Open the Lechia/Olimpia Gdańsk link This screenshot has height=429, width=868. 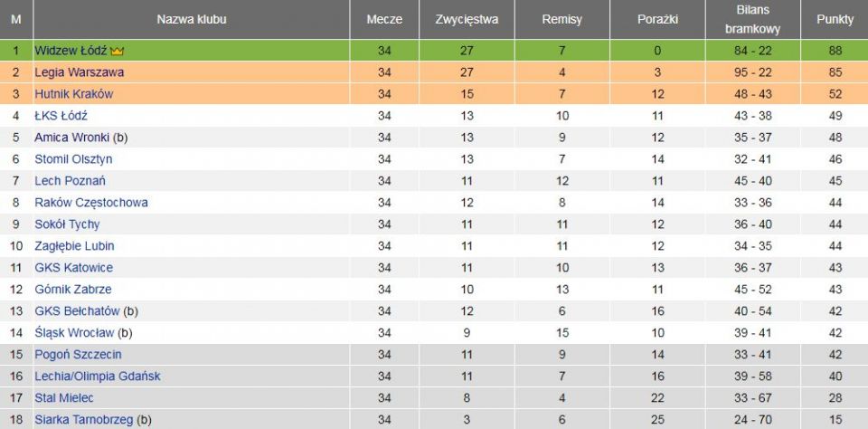point(98,377)
